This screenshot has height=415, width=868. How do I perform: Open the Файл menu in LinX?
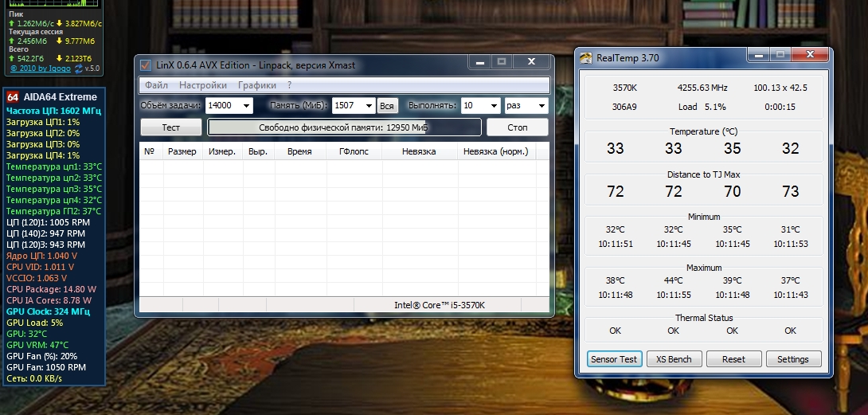156,85
